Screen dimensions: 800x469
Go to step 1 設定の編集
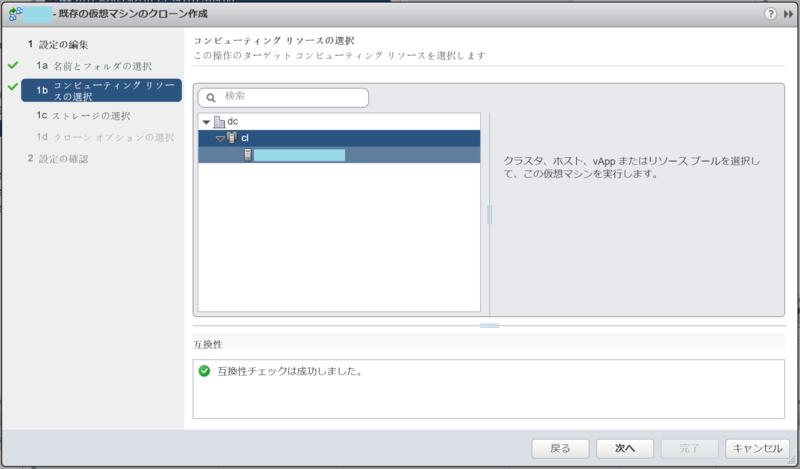tap(58, 45)
